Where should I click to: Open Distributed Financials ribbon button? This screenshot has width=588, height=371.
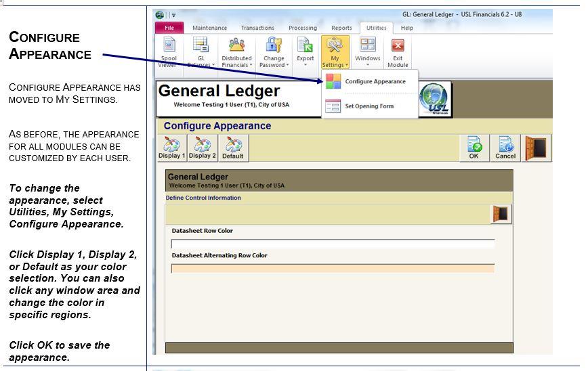pos(236,52)
